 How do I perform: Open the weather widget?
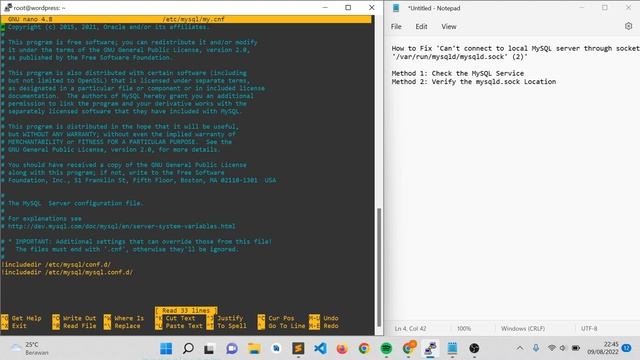coord(29,348)
